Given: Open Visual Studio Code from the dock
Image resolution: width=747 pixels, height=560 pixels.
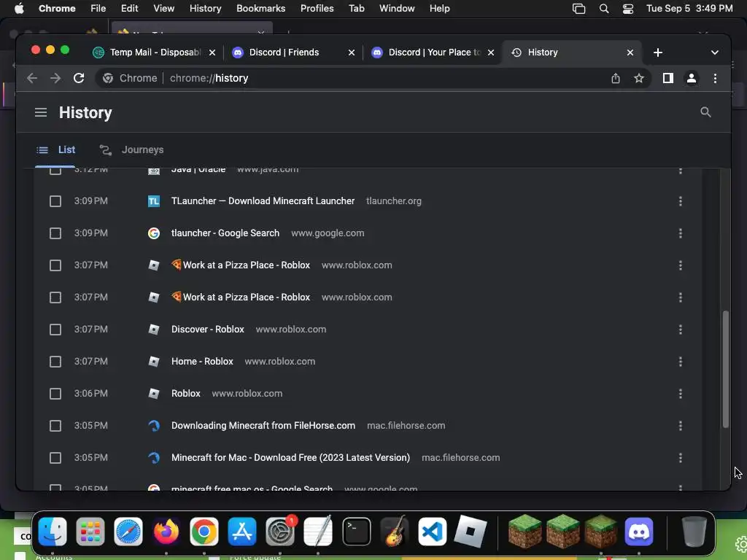Looking at the screenshot, I should 433,532.
